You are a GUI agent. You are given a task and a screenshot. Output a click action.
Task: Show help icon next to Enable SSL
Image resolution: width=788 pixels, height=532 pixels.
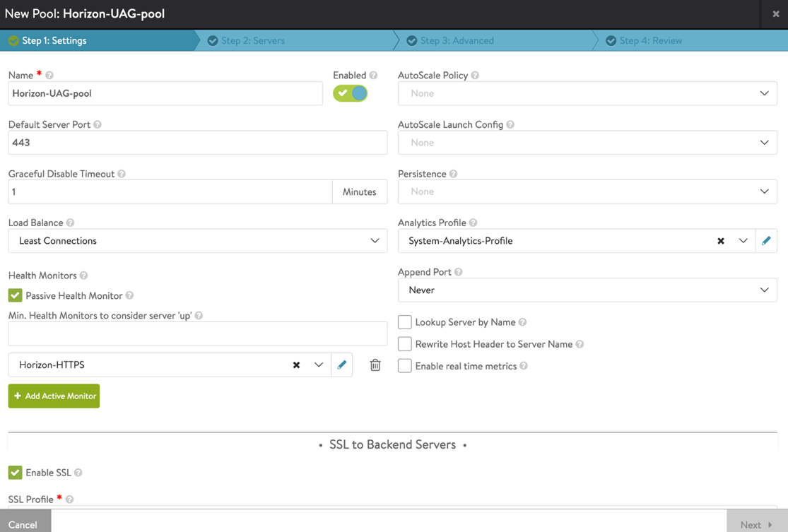coord(78,473)
